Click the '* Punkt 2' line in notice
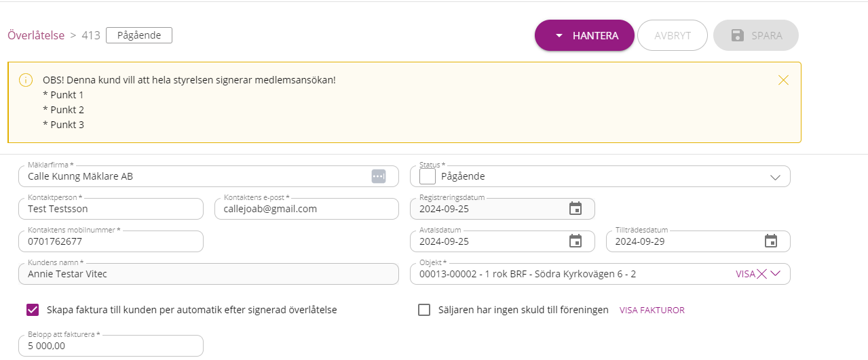Screen dimensions: 868x360 (x=63, y=110)
